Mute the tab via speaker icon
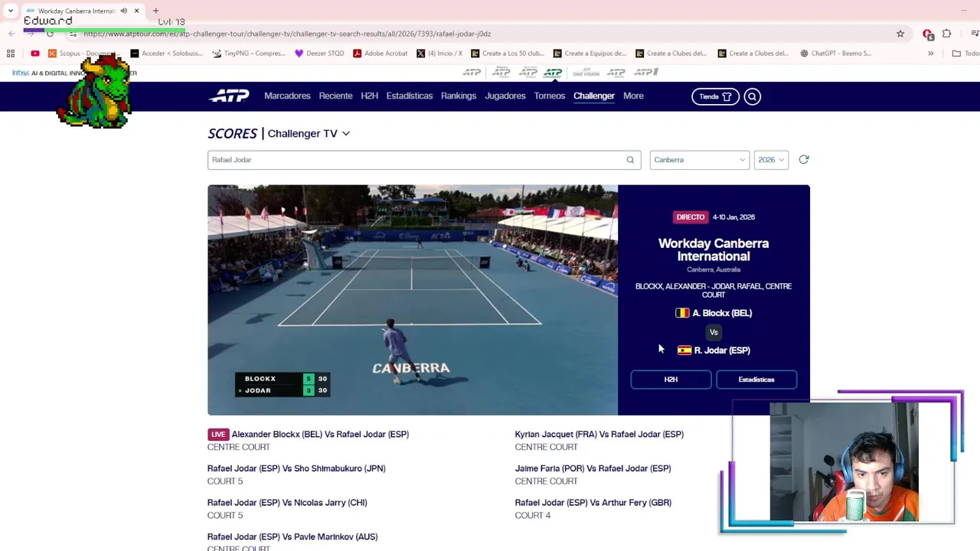 point(123,11)
